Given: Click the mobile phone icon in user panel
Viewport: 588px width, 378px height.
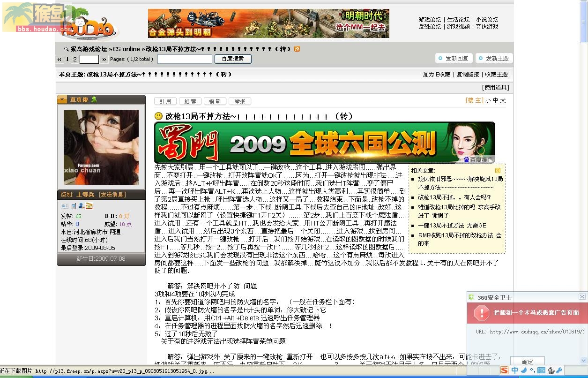Looking at the screenshot, I should [74, 206].
